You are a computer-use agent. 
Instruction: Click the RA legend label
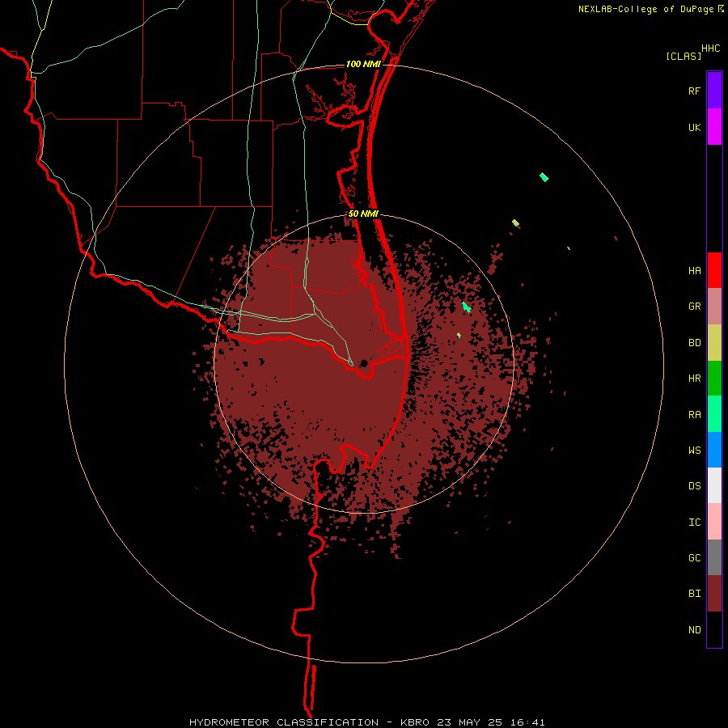(694, 415)
